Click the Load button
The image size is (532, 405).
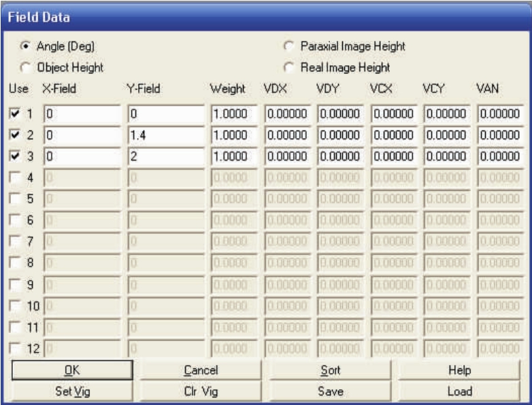(x=459, y=391)
